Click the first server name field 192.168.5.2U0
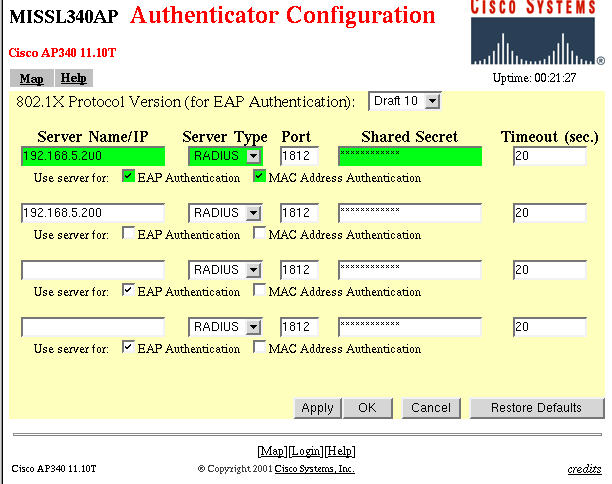 click(93, 156)
